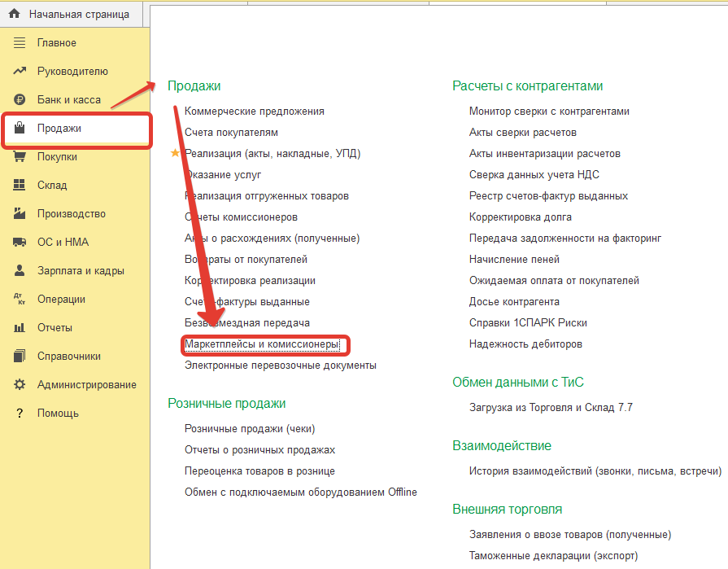Open the Зарплата и кадры section

[81, 271]
